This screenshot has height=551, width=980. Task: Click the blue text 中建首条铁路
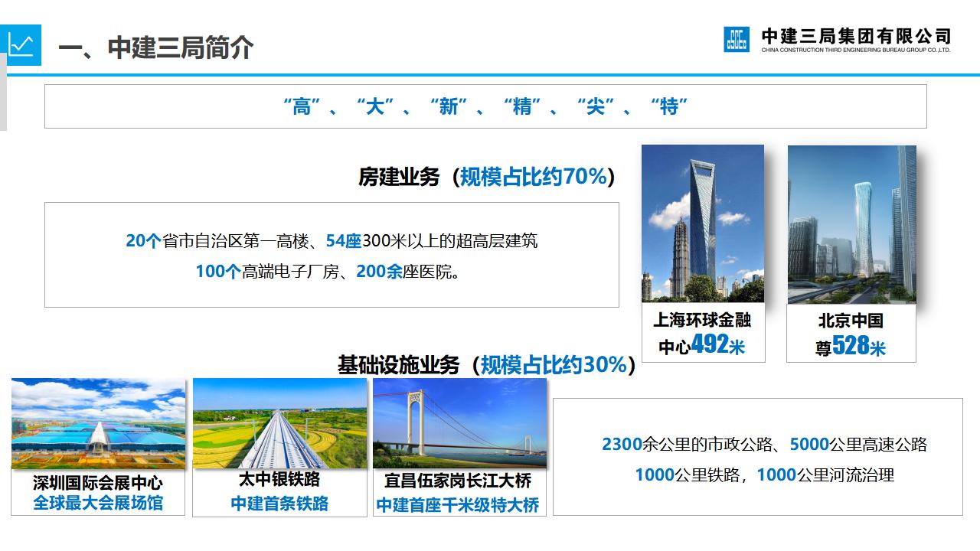(279, 503)
